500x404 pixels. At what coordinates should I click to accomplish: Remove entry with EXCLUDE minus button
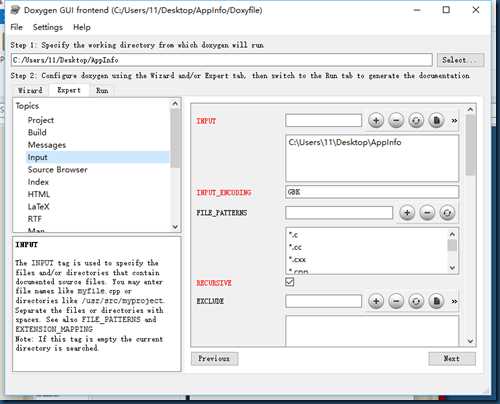point(396,301)
